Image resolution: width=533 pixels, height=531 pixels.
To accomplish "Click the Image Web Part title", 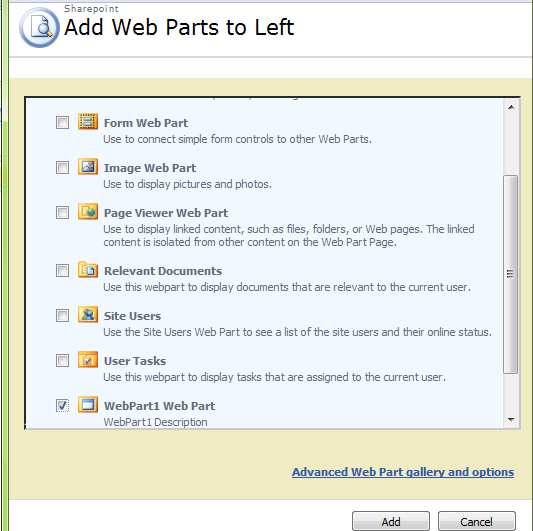I will [150, 168].
